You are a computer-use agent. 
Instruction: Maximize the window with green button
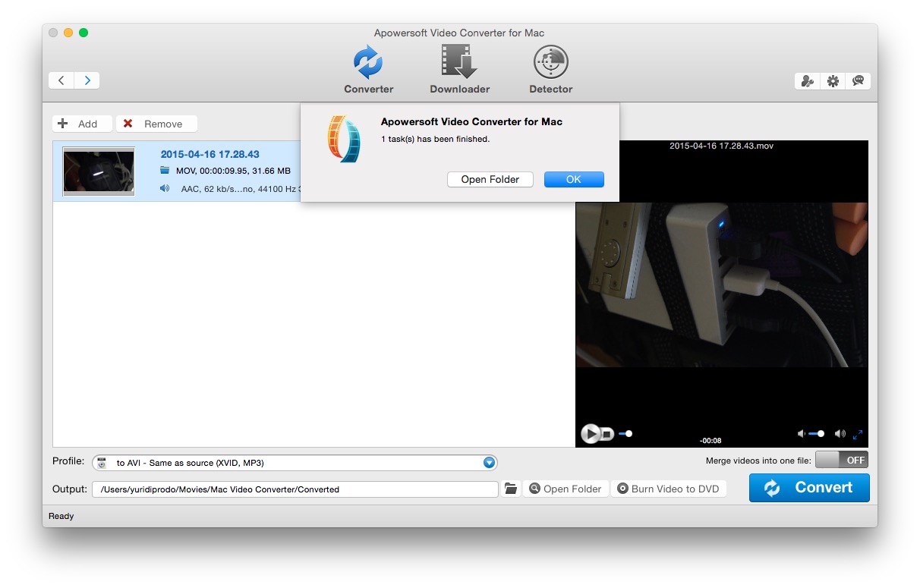83,33
